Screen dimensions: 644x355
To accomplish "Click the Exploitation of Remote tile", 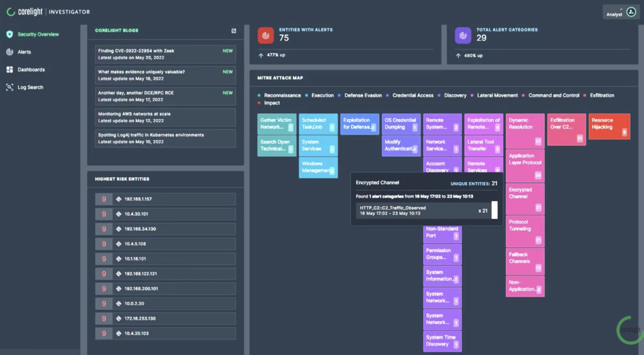I will [x=484, y=124].
